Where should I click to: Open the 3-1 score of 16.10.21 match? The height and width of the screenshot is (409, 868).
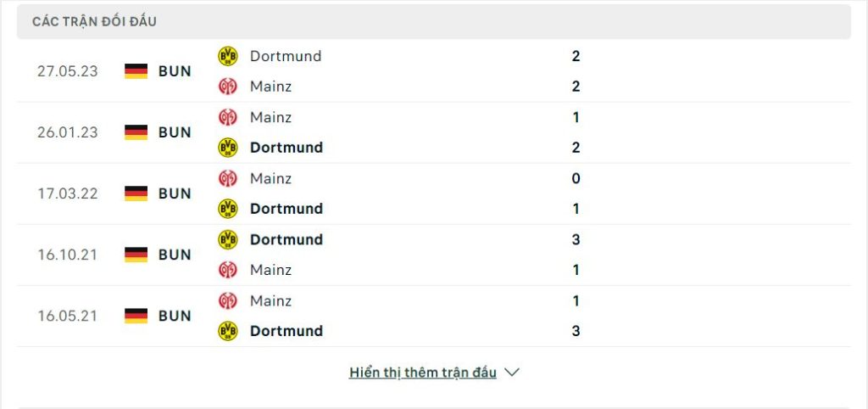click(576, 255)
